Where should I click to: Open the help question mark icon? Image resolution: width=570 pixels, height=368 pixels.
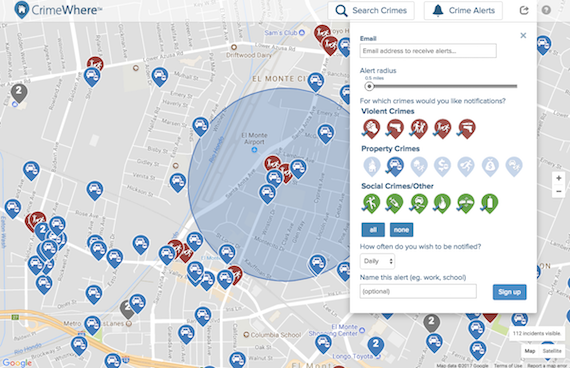point(546,10)
